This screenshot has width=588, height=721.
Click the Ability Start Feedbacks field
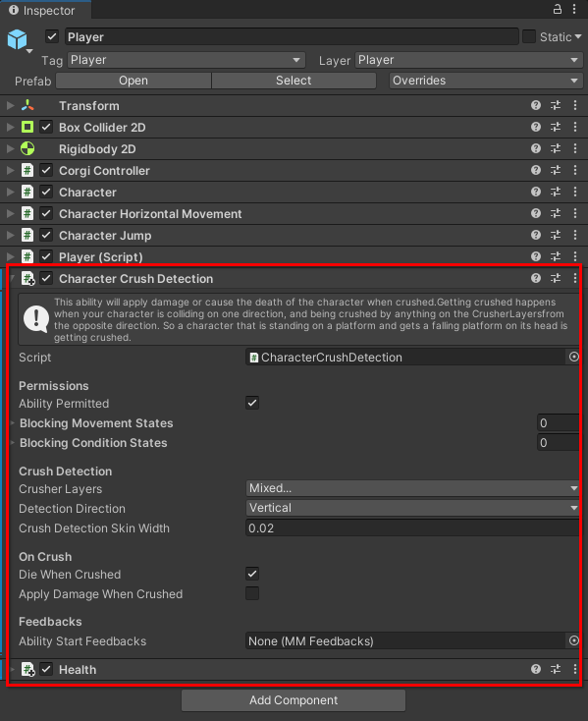(406, 640)
